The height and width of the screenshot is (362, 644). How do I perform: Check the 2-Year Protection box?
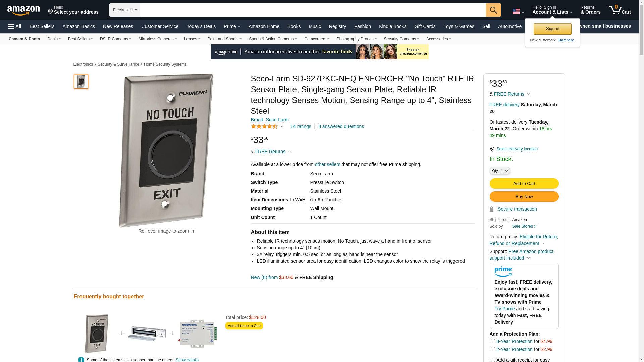(x=493, y=349)
